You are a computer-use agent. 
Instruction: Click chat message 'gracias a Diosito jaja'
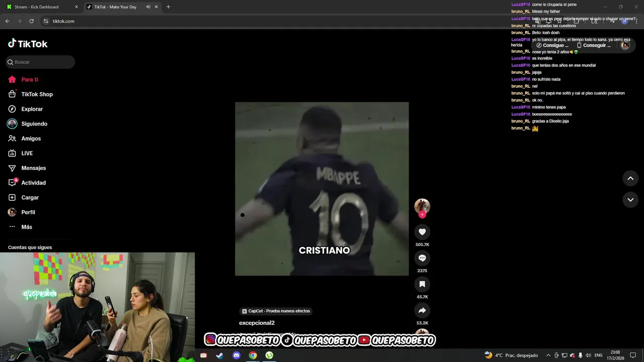coord(550,121)
